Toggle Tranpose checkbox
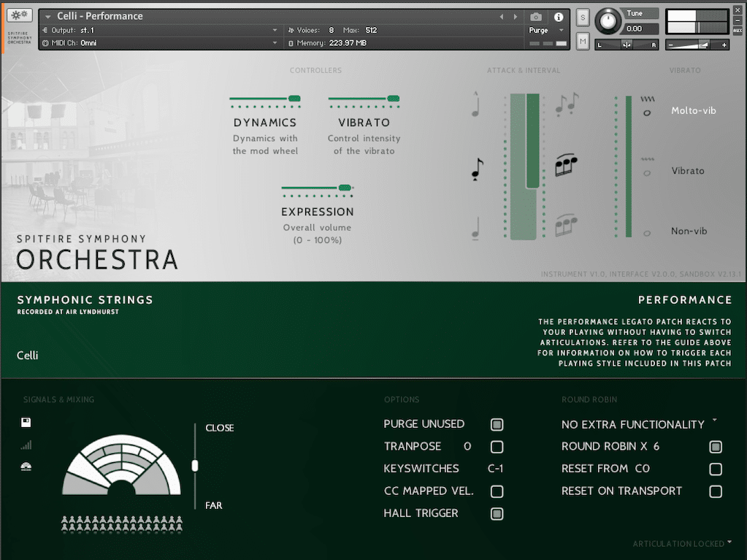This screenshot has width=747, height=560. point(497,447)
